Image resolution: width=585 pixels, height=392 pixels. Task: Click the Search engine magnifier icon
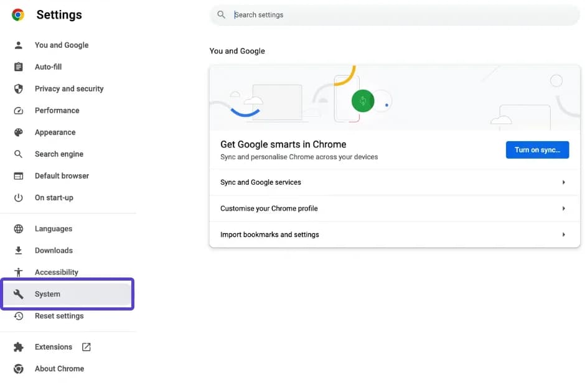pyautogui.click(x=18, y=154)
